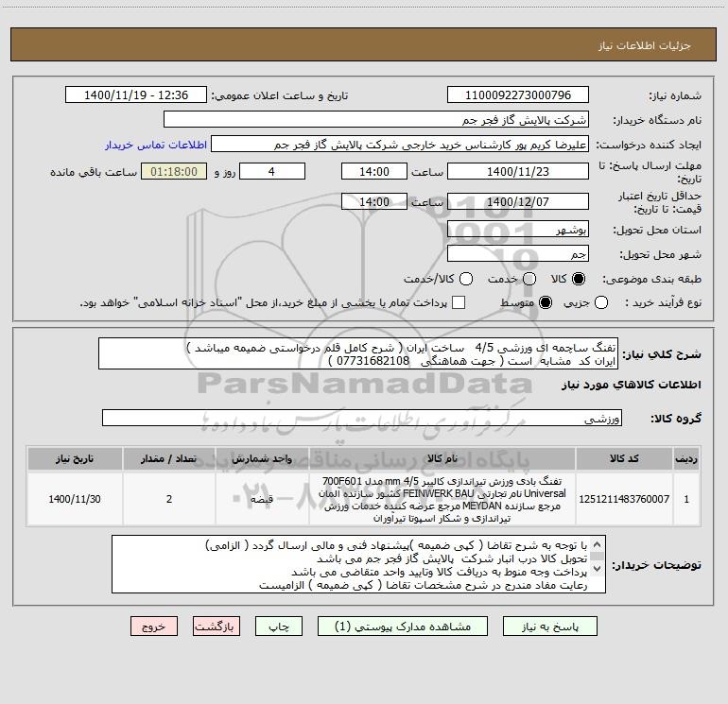Click واحد شمارش column header

(262, 458)
